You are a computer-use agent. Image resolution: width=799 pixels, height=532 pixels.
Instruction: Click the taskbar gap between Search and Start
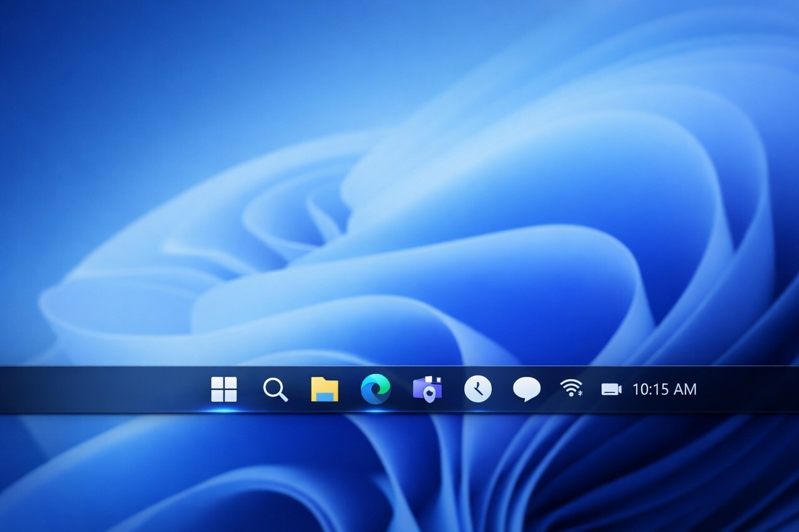250,389
